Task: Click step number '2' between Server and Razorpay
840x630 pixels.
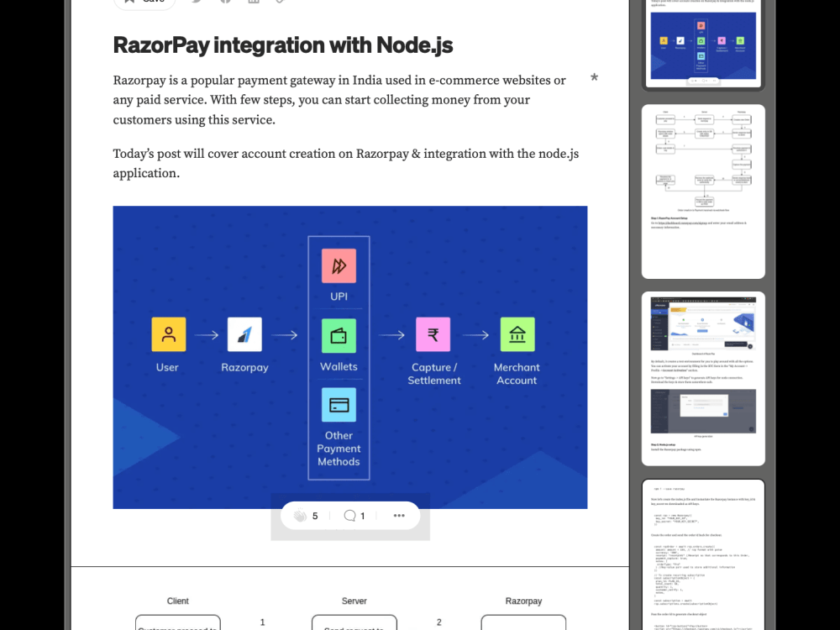Action: (x=438, y=622)
